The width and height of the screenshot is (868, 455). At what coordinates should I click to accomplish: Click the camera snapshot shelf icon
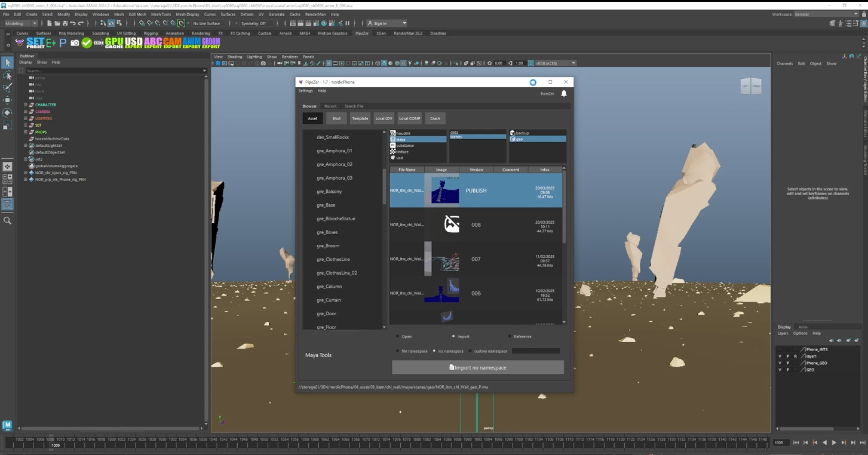[75, 43]
